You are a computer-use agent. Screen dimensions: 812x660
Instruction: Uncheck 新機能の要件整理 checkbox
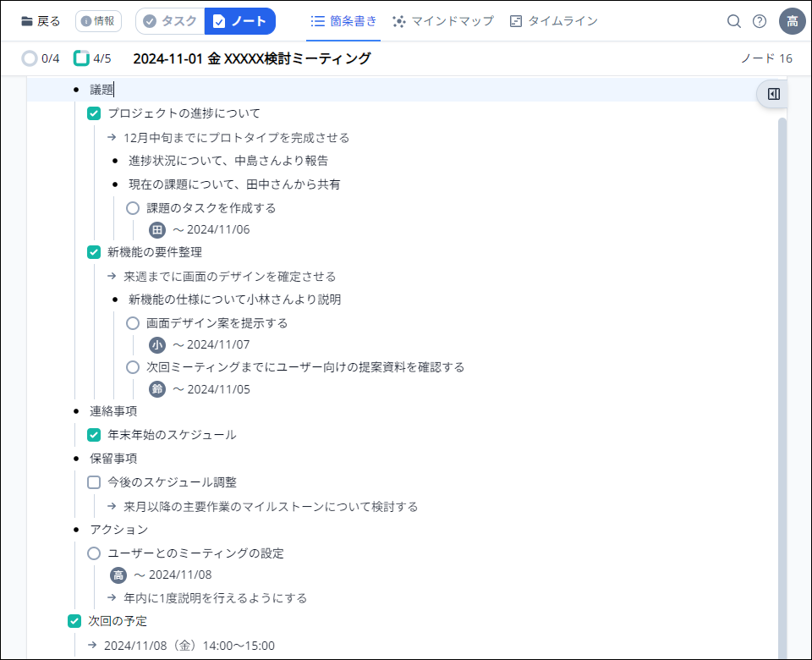pos(94,252)
